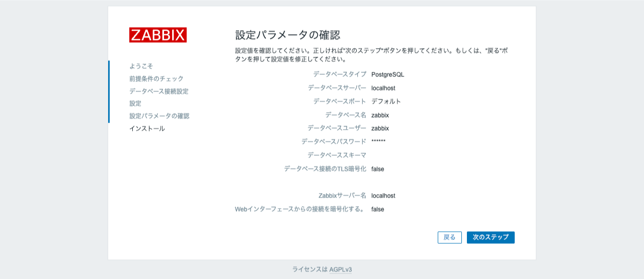Click the 設定パラメータの確認 page heading
The image size is (644, 279).
(288, 35)
